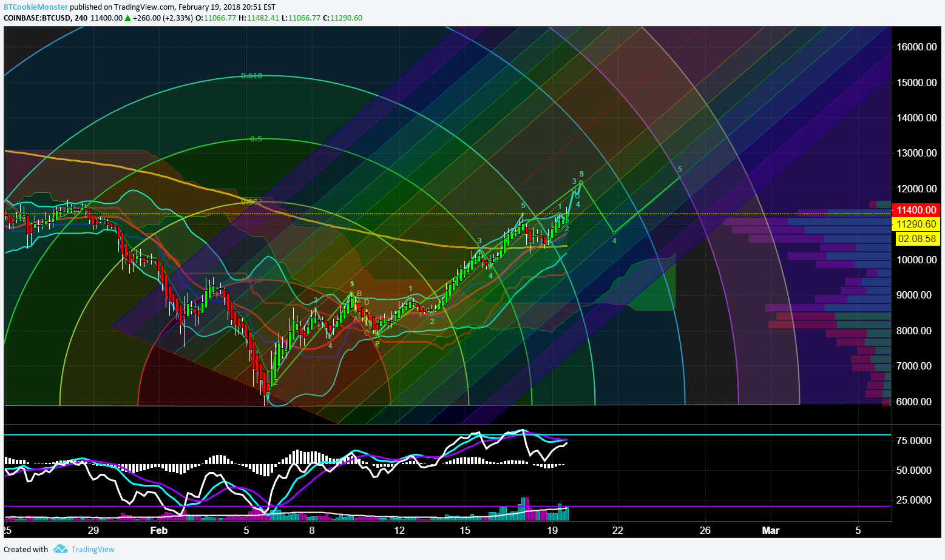945x560 pixels.
Task: Click the L:11066.77 low value
Action: pos(301,18)
